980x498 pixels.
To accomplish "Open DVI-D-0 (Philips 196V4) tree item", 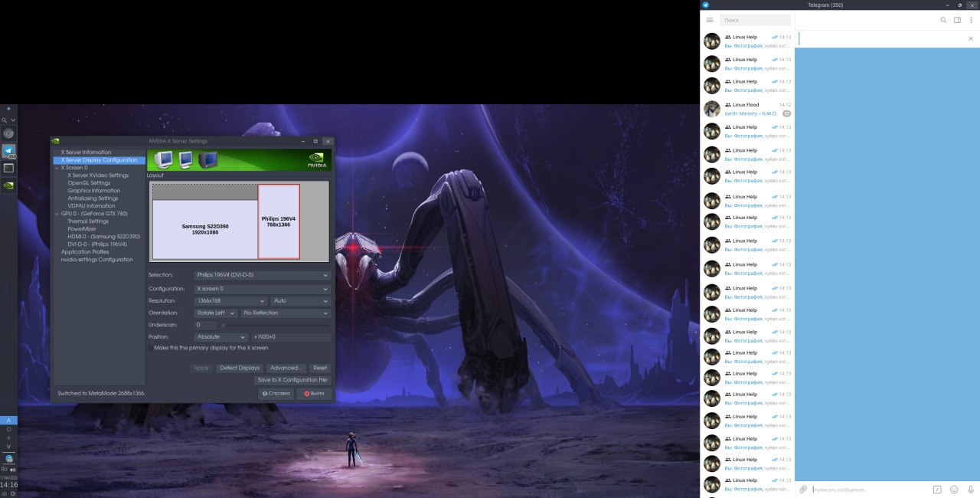I will (x=97, y=244).
